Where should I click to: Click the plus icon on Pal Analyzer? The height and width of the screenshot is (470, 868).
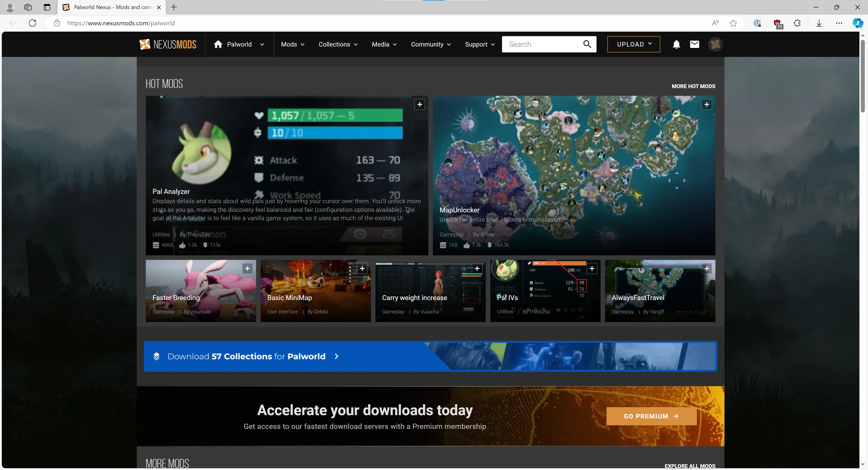pyautogui.click(x=420, y=104)
